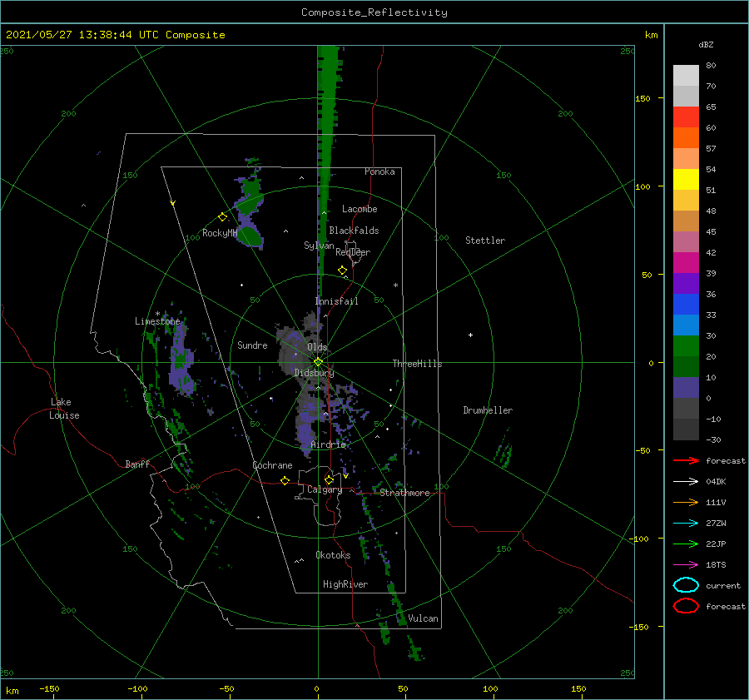Select the Innisfail city label

[337, 301]
